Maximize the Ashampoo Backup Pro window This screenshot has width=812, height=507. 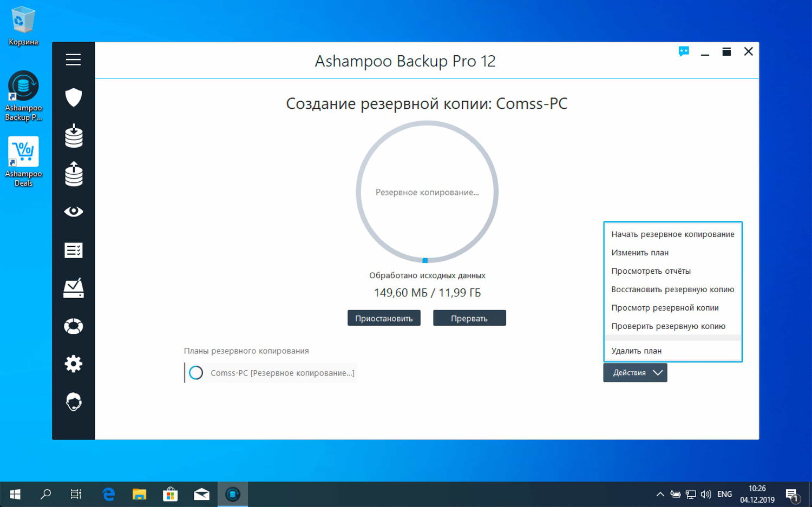point(726,51)
